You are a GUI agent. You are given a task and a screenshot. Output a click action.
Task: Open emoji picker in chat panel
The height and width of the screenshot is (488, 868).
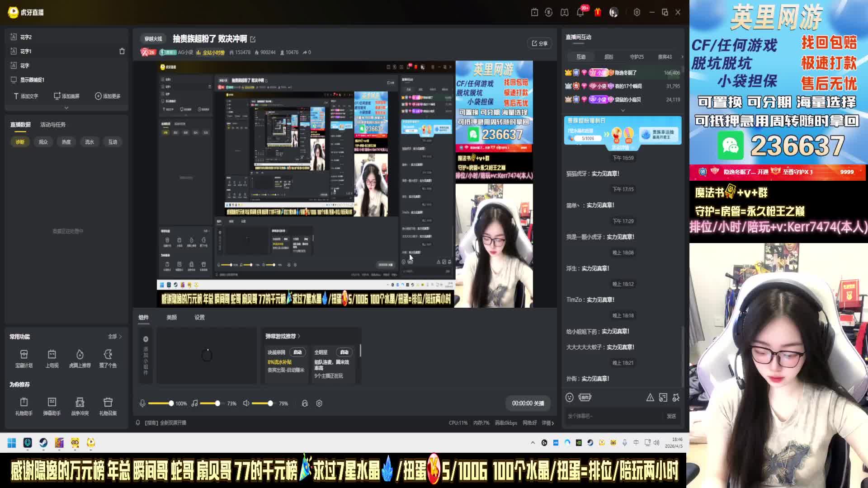point(570,398)
